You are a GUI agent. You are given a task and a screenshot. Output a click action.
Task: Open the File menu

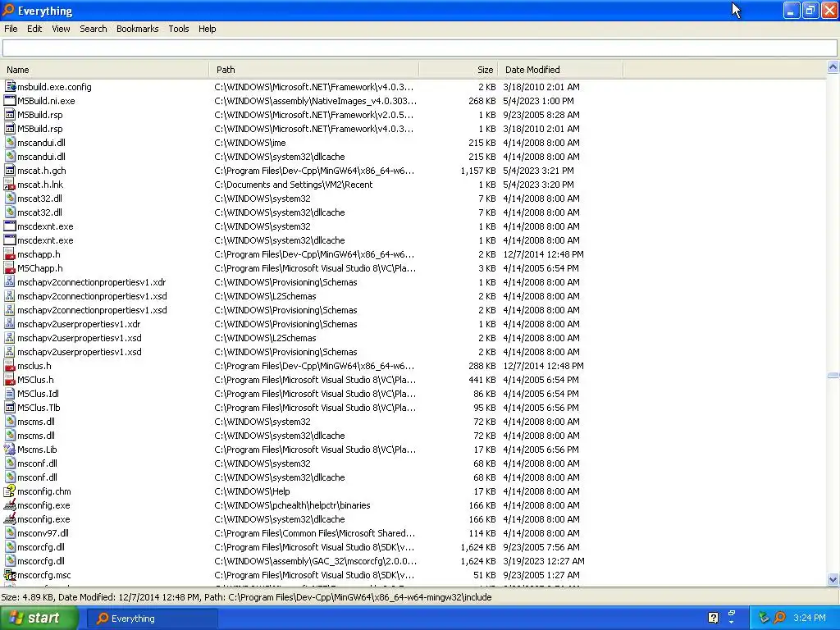coord(11,29)
